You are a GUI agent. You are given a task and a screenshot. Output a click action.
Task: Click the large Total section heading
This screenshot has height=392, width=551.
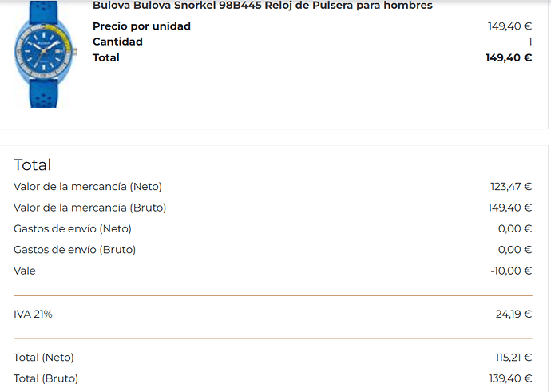[x=32, y=165]
